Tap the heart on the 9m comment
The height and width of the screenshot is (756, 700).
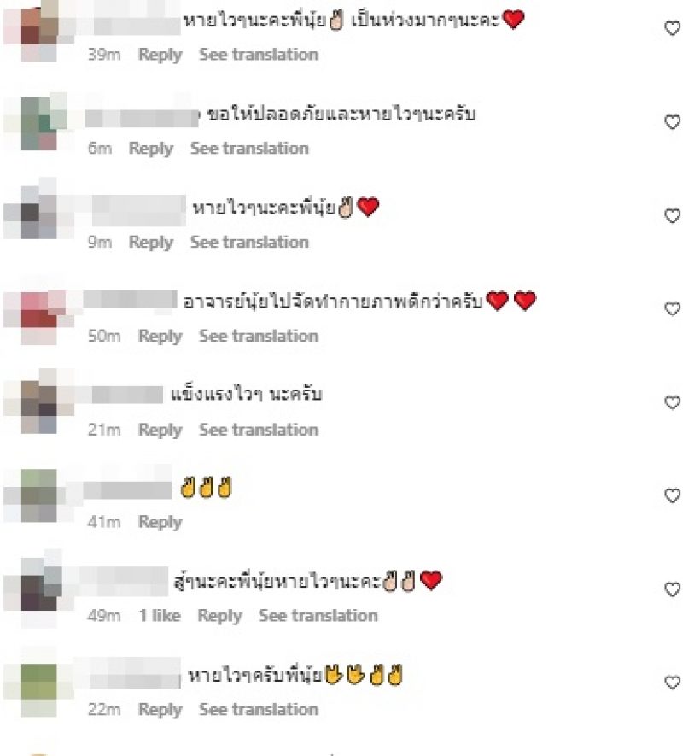[x=672, y=215]
